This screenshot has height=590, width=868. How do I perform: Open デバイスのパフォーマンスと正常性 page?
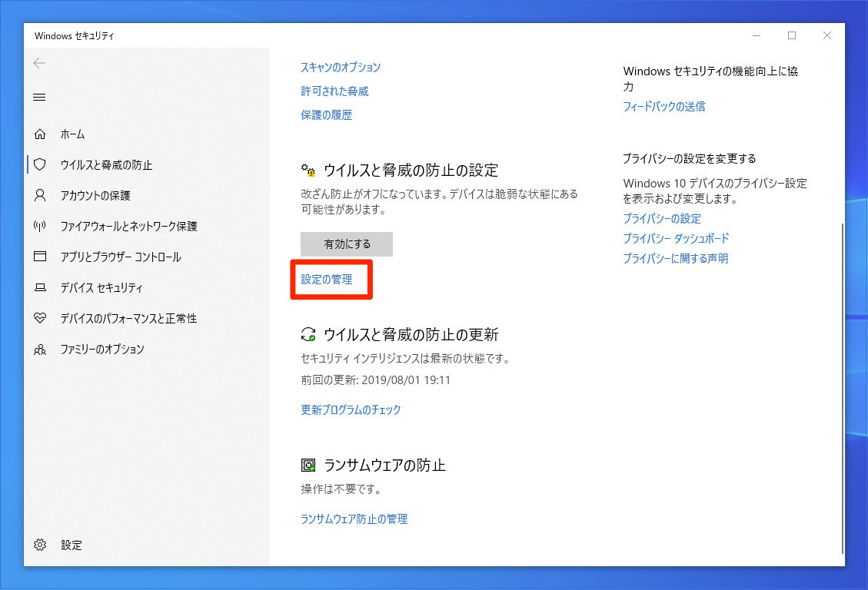pyautogui.click(x=128, y=319)
